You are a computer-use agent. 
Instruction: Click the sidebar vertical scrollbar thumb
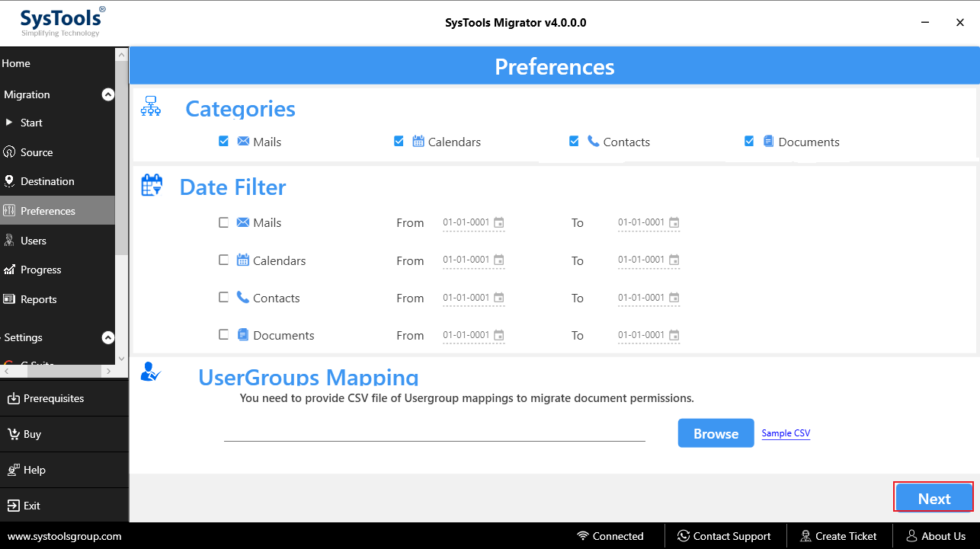122,158
